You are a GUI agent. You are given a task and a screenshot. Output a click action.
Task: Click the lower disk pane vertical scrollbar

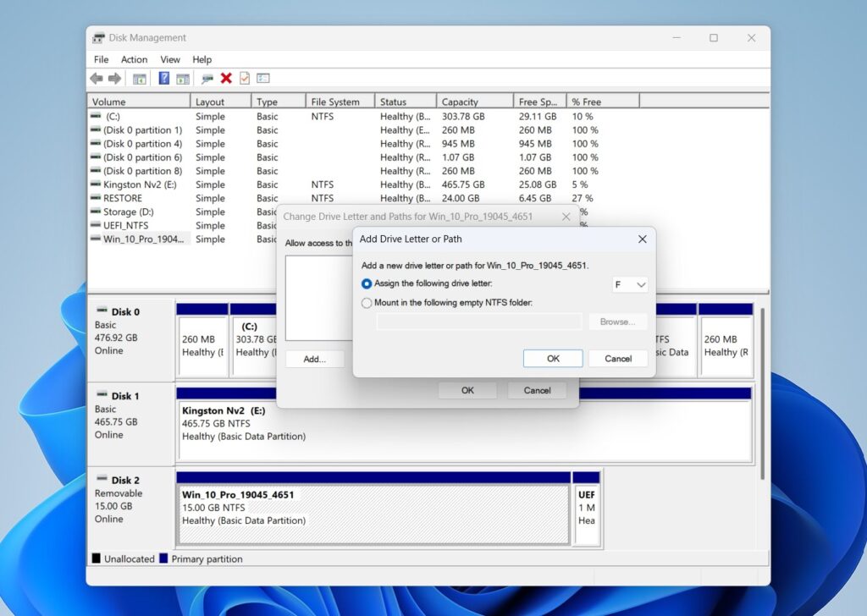(763, 393)
